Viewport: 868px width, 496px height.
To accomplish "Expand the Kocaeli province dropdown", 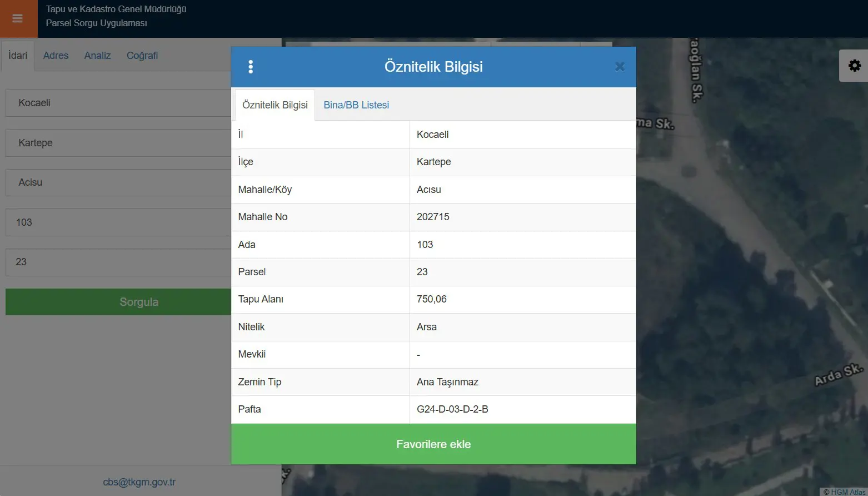I will click(x=118, y=103).
